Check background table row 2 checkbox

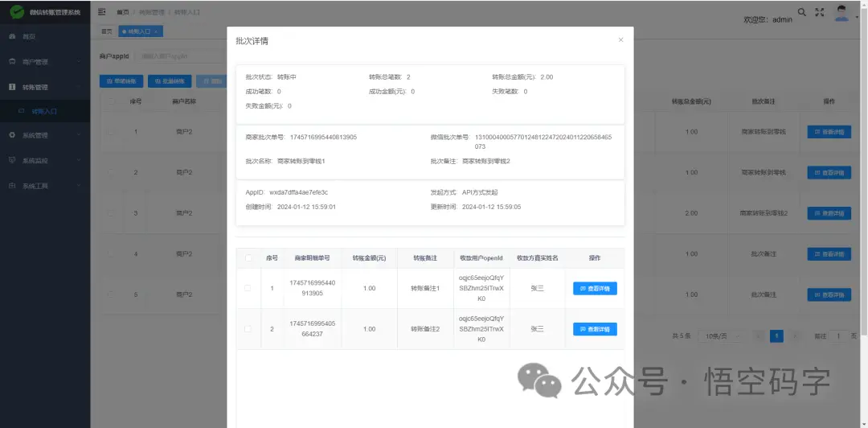(111, 172)
